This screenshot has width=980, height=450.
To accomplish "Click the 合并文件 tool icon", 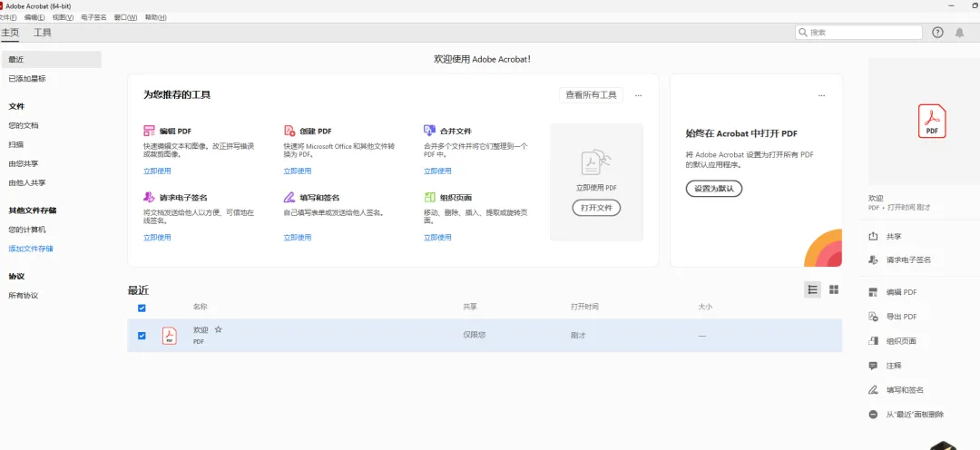I will click(x=429, y=131).
